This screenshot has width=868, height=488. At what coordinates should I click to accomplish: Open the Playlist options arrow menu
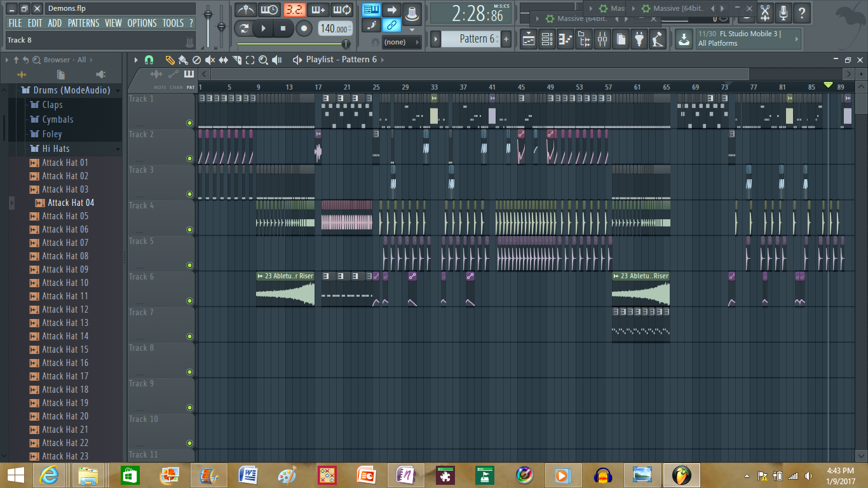135,60
